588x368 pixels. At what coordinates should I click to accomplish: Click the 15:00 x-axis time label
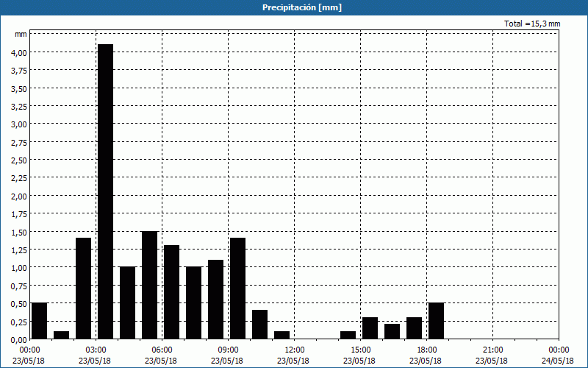(361, 350)
